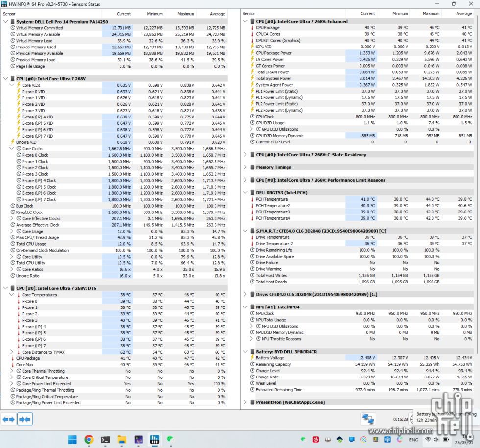Viewport: 480px width, 448px height.
Task: Collapse the System: DELL Dell Pro 14 Premium group
Action: tap(5, 22)
